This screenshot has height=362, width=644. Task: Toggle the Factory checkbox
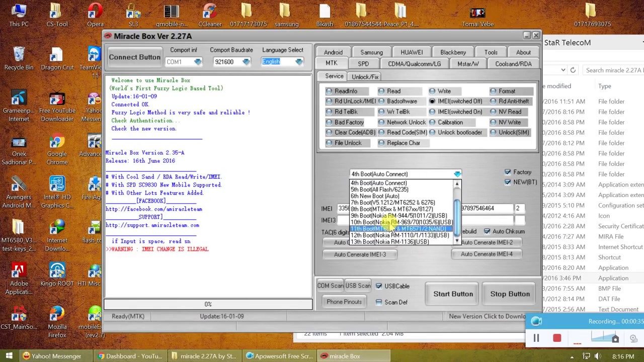(x=507, y=172)
